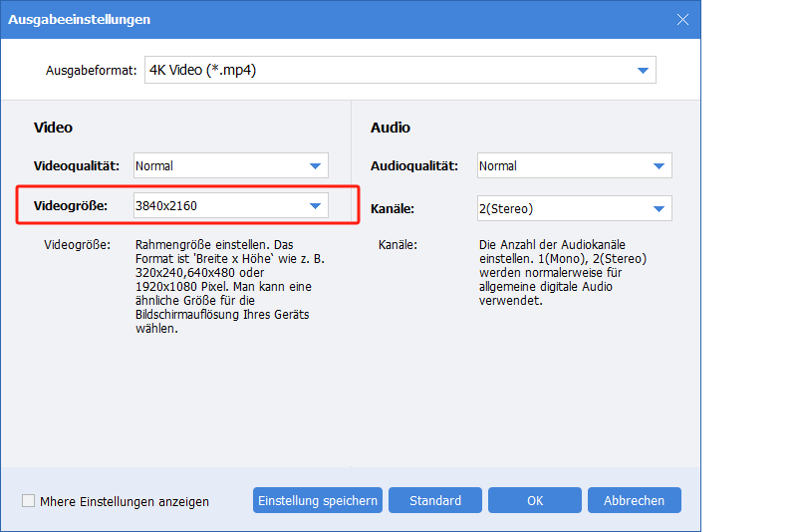The image size is (797, 532).
Task: Click the bold Audioqualität: label
Action: (x=413, y=166)
